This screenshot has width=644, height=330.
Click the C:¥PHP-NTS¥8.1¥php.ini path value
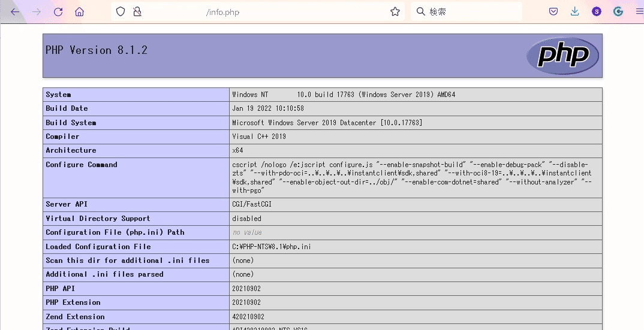point(272,247)
